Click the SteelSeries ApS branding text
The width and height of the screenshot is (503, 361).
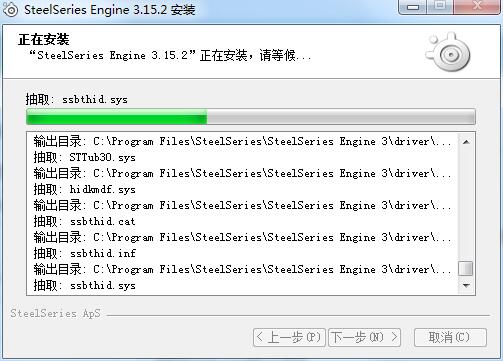(55, 313)
